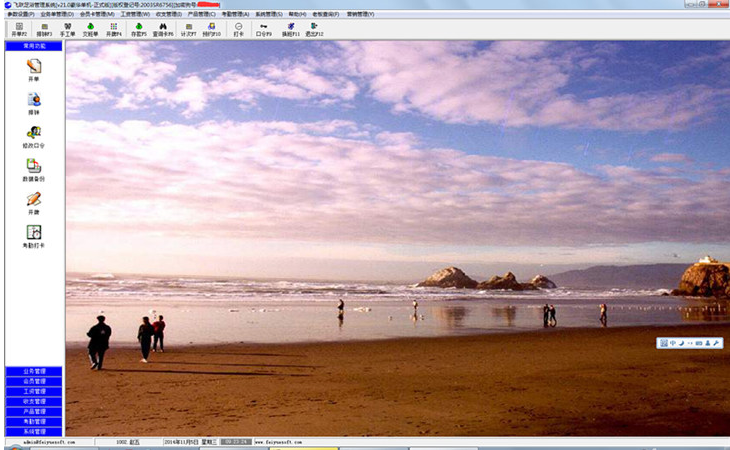Image resolution: width=730 pixels, height=450 pixels.
Task: Open the 会员卡管理(M) menu
Action: click(x=97, y=14)
